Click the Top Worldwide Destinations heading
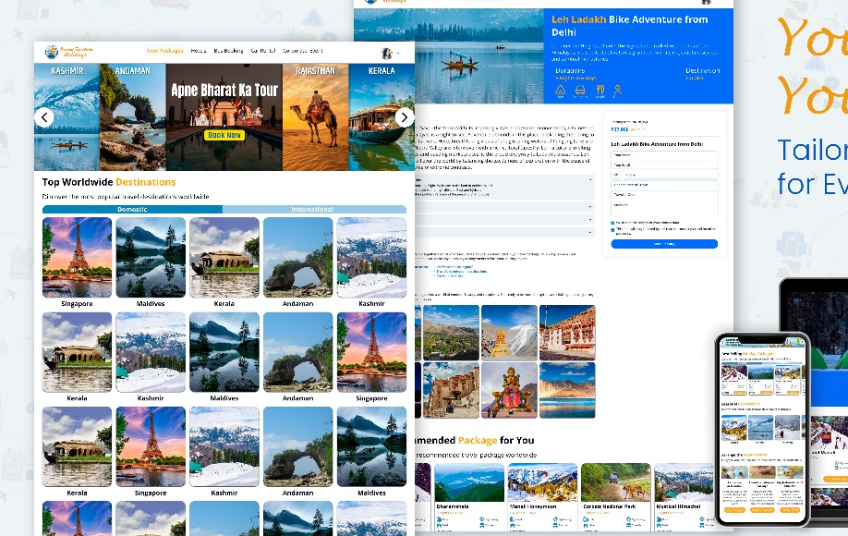The width and height of the screenshot is (848, 536). coord(109,182)
